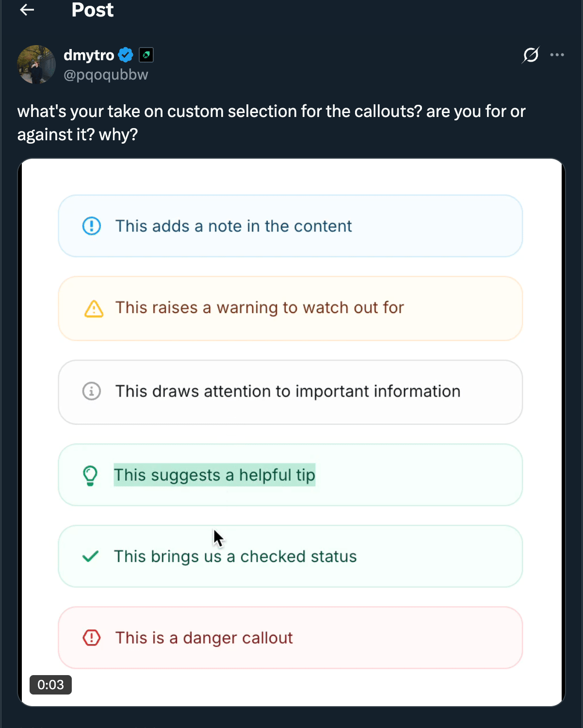Click the display name dmytro
This screenshot has width=583, height=728.
click(89, 55)
